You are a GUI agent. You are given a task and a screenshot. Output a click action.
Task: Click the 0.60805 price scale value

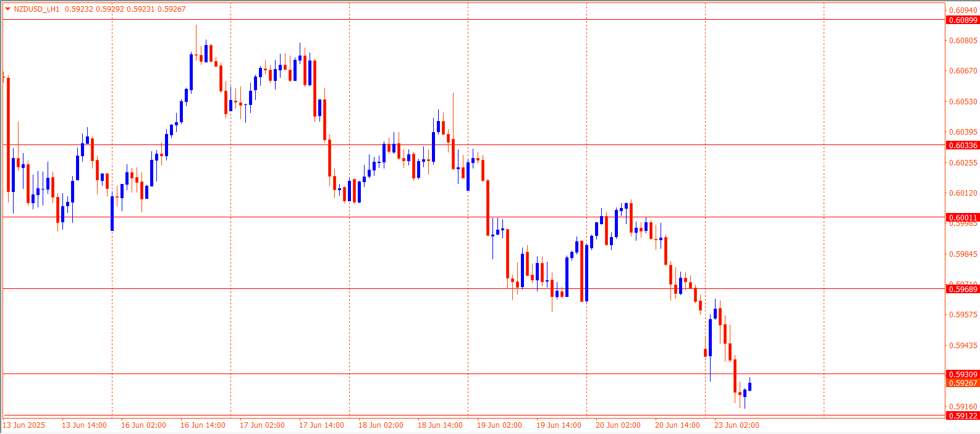(963, 41)
